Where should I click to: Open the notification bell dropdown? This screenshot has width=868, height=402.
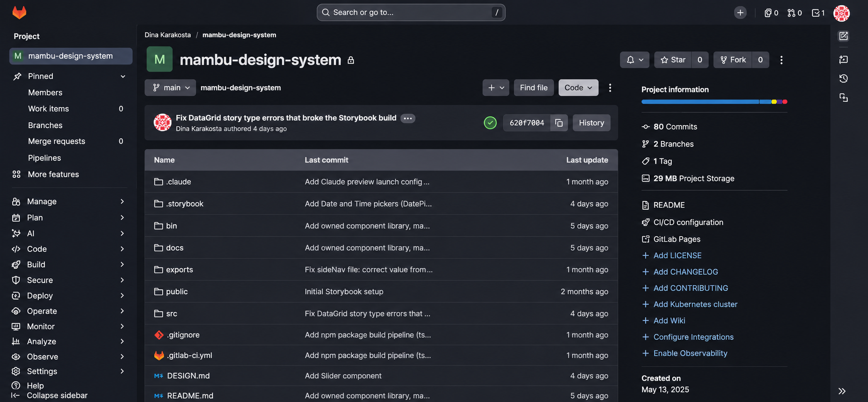click(x=635, y=60)
